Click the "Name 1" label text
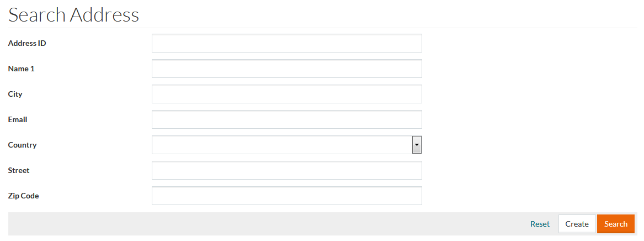Screen dimensions: 644x241 tap(22, 69)
